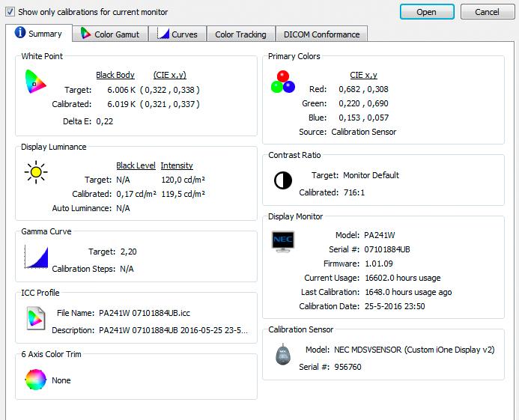519x420 pixels.
Task: Click the blue info icon on Summary tab
Action: coord(20,32)
